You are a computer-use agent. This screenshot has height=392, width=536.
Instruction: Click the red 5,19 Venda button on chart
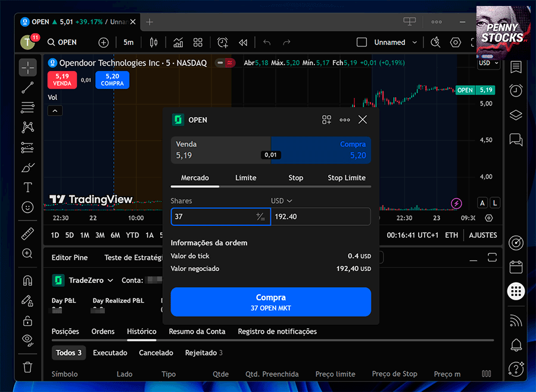(x=62, y=80)
